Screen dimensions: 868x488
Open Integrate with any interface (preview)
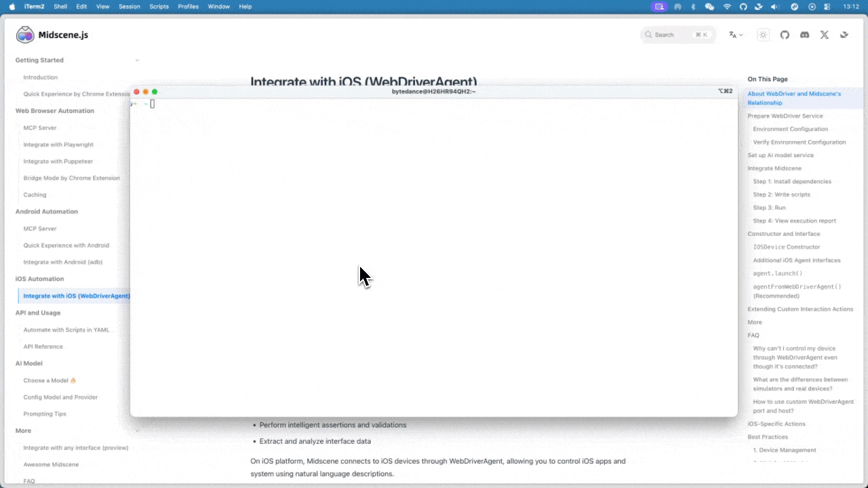point(75,447)
